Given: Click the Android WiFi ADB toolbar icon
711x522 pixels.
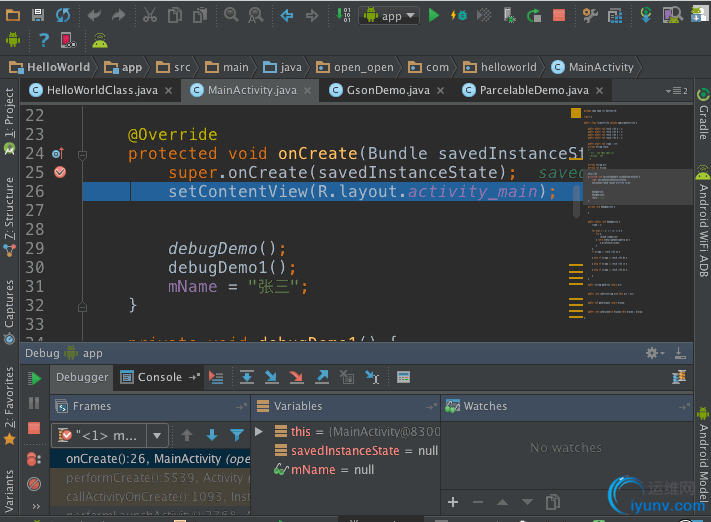Looking at the screenshot, I should click(100, 40).
